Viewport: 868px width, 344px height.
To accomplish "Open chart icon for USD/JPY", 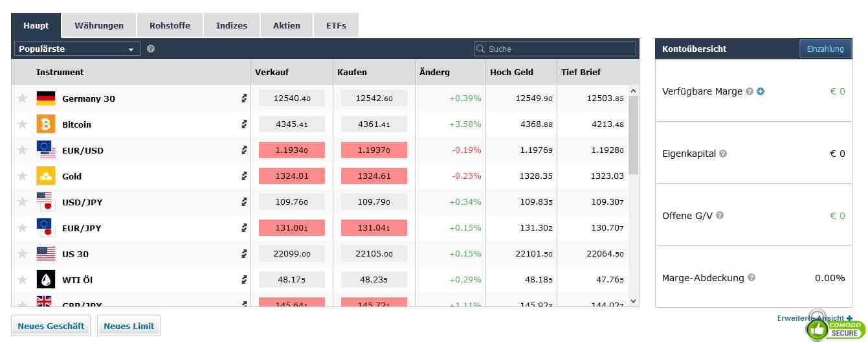I will (x=244, y=202).
